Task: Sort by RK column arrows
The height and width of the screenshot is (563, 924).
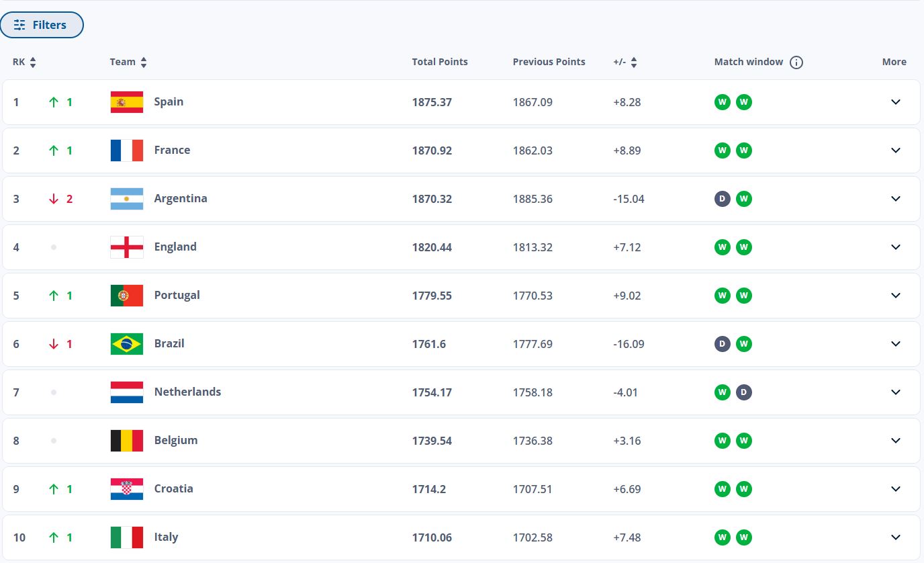Action: click(33, 62)
